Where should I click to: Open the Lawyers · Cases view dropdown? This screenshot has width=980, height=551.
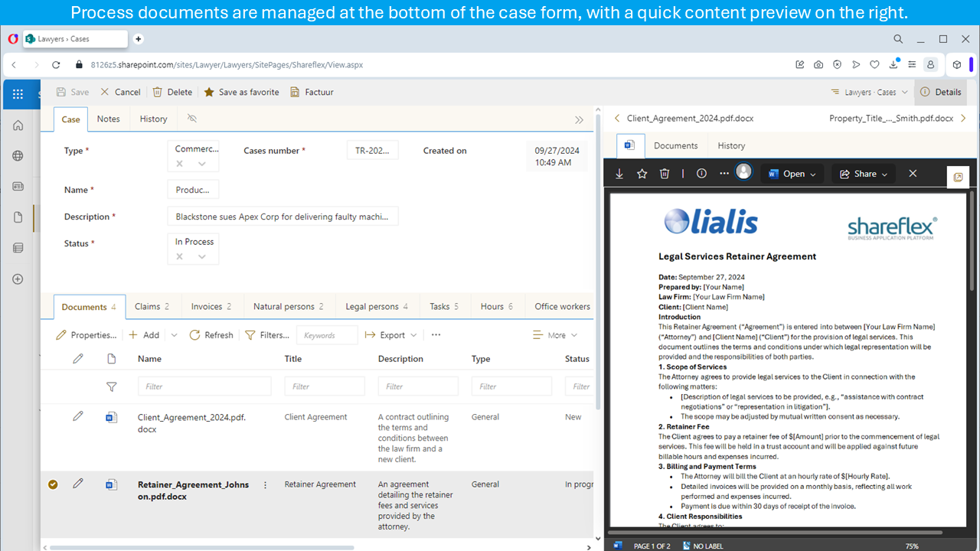[x=870, y=92]
